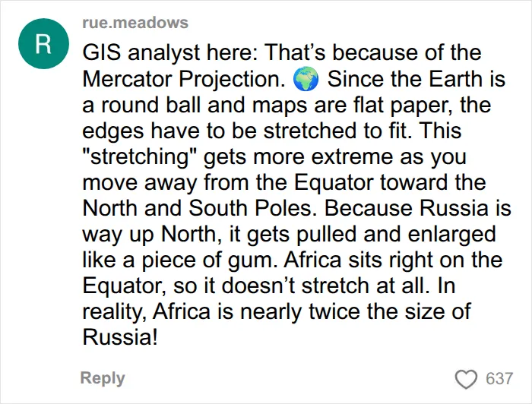Like the comment with the heart icon

(466, 379)
